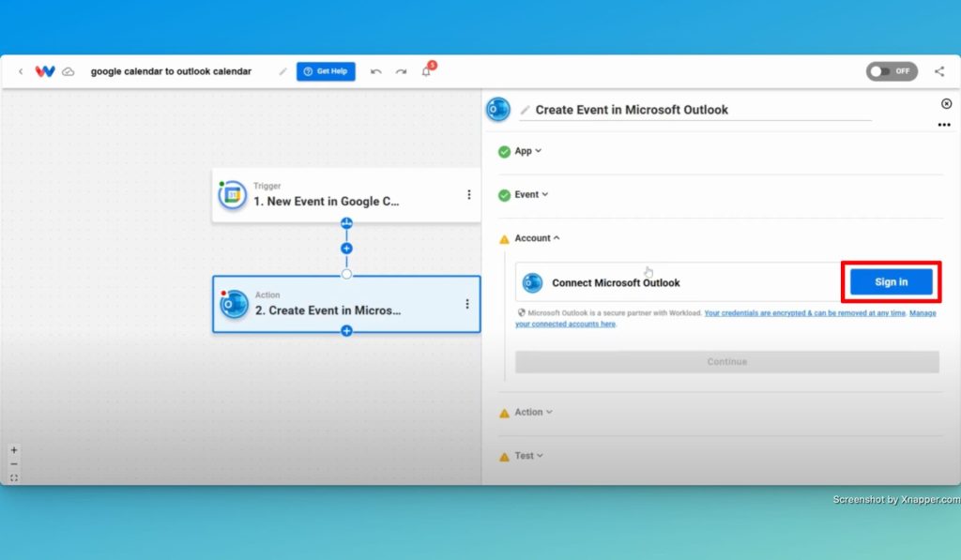Zoom in on the canvas
Image resolution: width=961 pixels, height=560 pixels.
tap(14, 449)
